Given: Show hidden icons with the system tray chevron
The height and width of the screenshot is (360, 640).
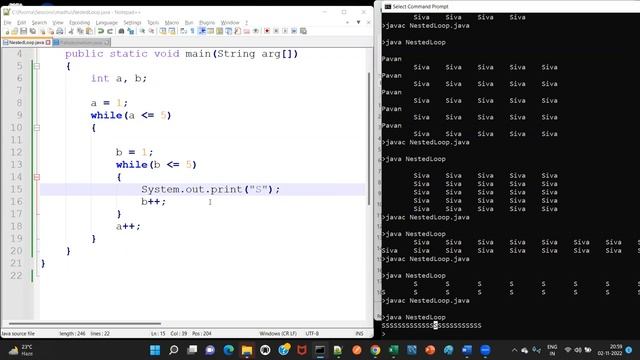Looking at the screenshot, I should pos(514,350).
